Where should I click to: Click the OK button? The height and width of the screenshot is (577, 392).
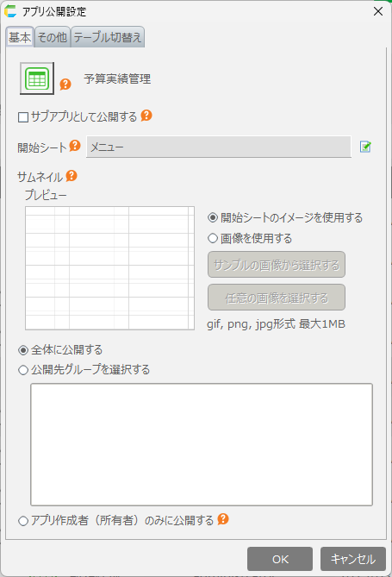click(x=280, y=559)
